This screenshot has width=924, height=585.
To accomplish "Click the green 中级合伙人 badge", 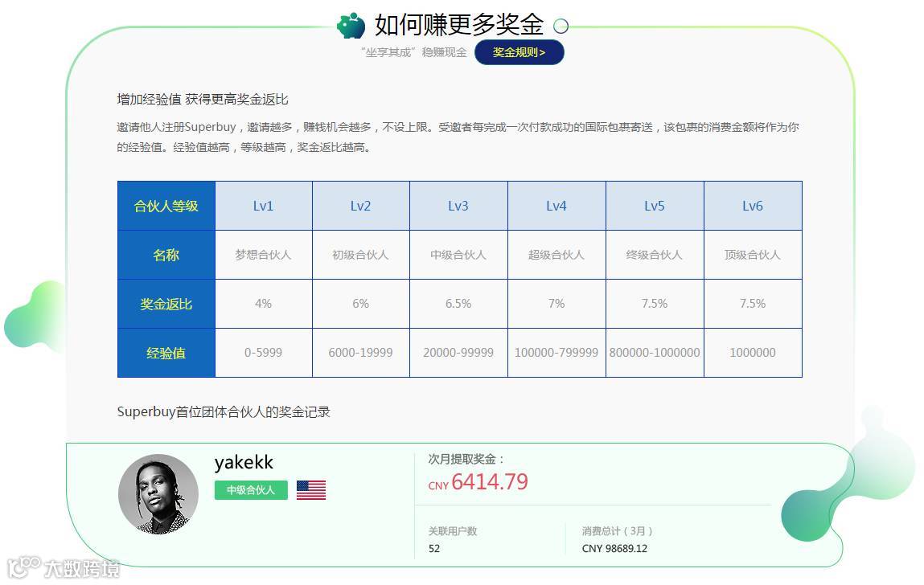I will (251, 490).
